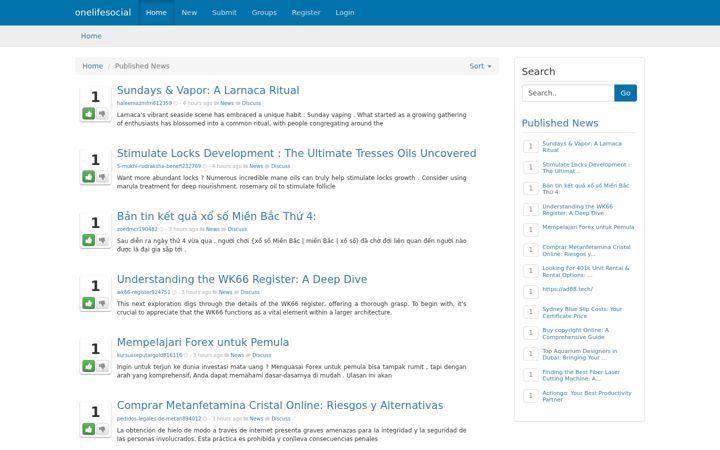Click the Home link in the gray subheader
The width and height of the screenshot is (720, 450).
[x=91, y=36]
